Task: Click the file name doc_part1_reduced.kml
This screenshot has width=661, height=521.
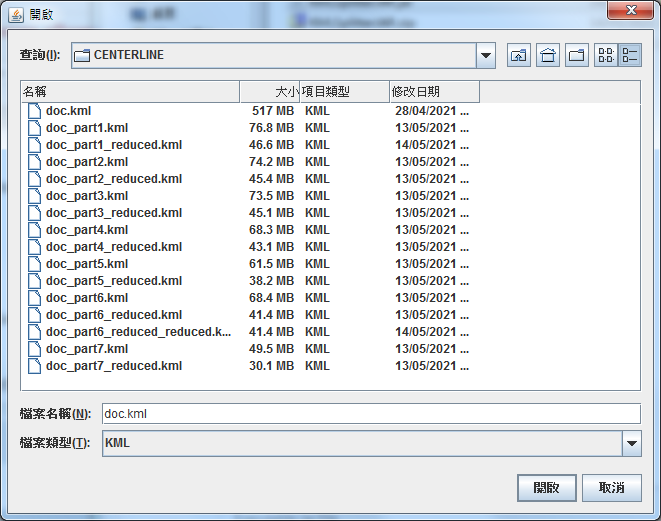Action: (114, 145)
